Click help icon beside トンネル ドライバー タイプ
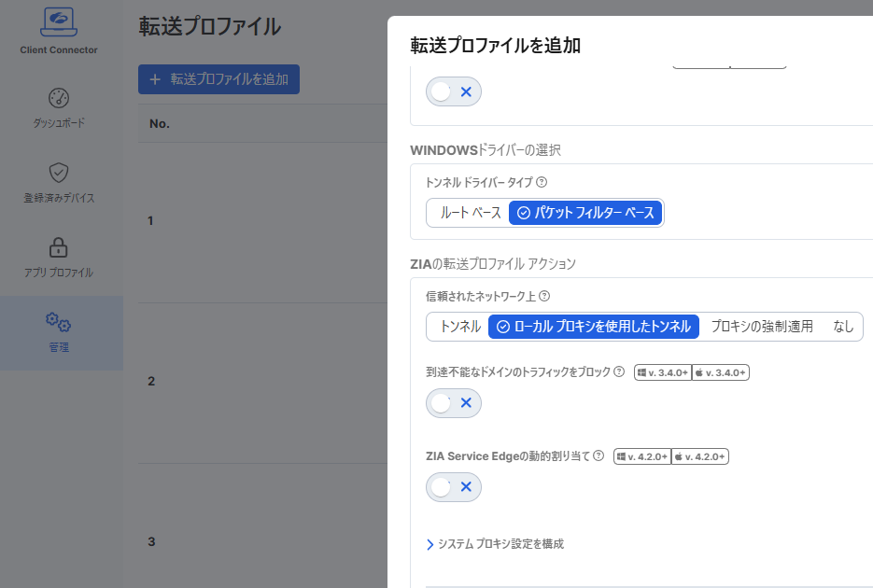Image resolution: width=873 pixels, height=588 pixels. click(542, 182)
